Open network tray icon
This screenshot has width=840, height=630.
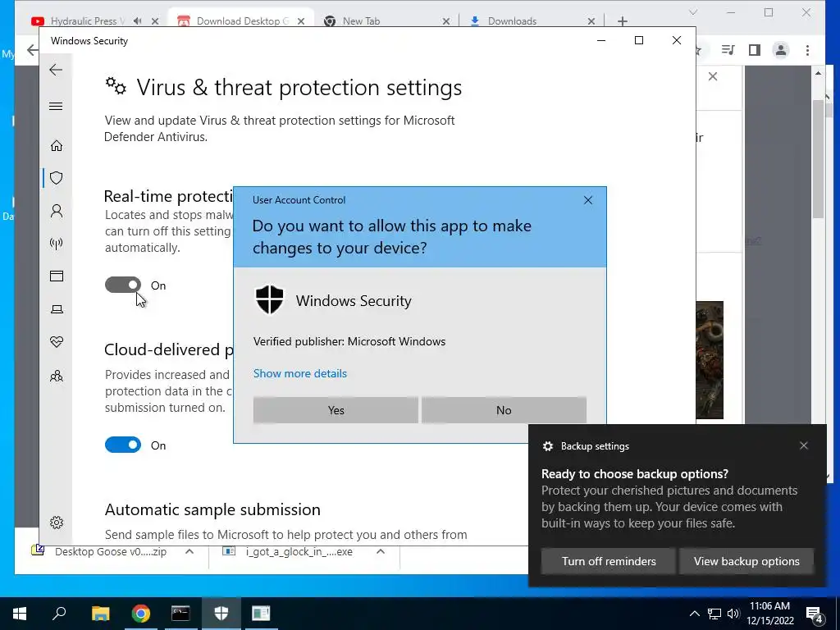pyautogui.click(x=714, y=614)
